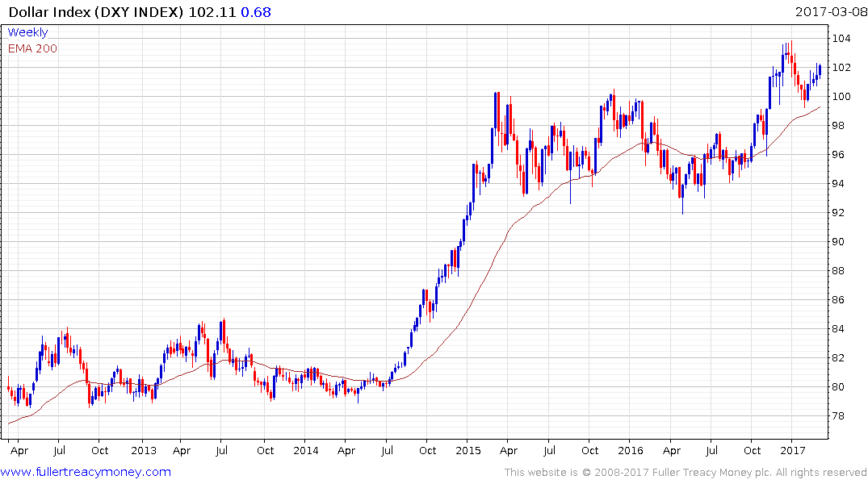Click the 96 price axis label
This screenshot has height=484, width=868.
tap(839, 154)
